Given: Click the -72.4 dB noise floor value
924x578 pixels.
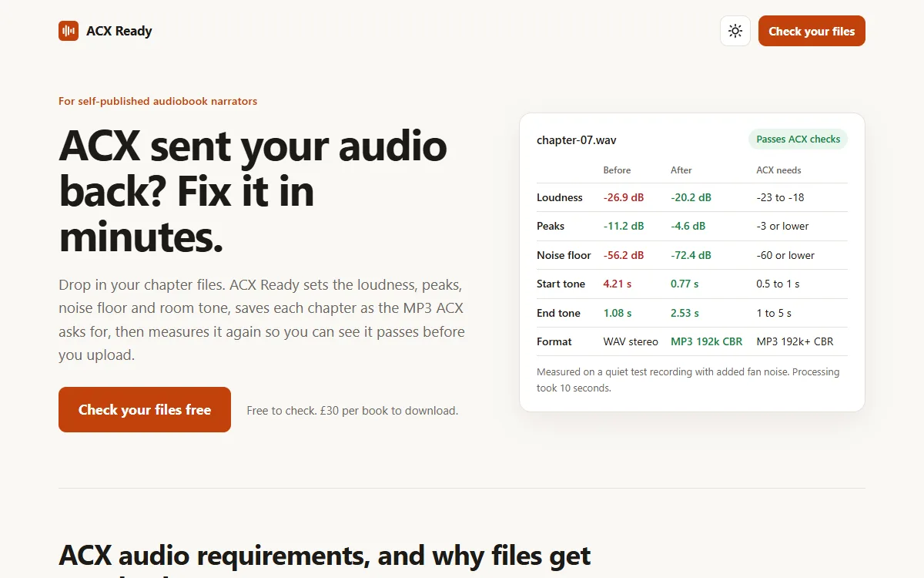Looking at the screenshot, I should coord(691,255).
